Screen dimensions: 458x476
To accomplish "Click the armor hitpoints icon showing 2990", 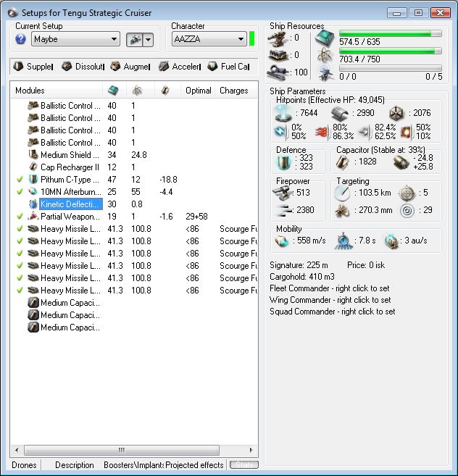I will click(x=340, y=114).
